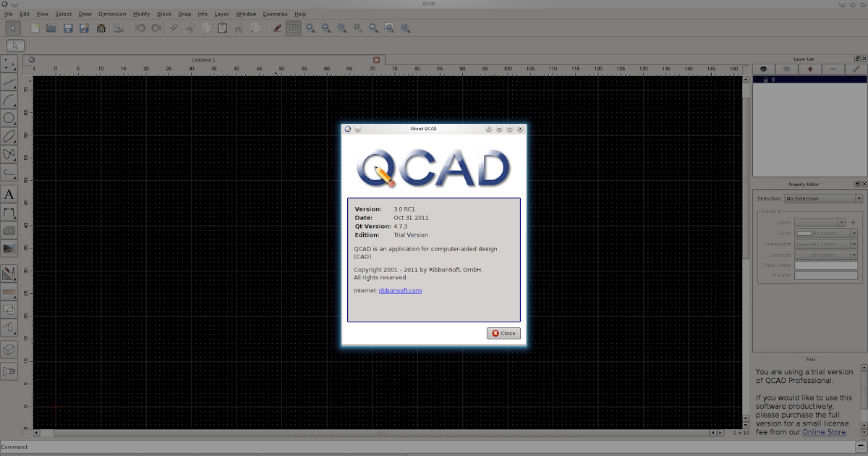
Task: Toggle the grid display button
Action: click(x=294, y=28)
